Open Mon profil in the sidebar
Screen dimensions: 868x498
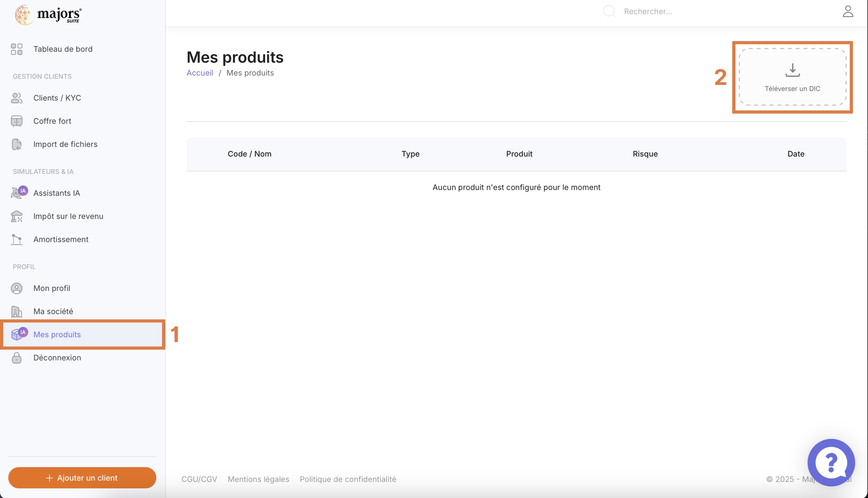pyautogui.click(x=51, y=288)
